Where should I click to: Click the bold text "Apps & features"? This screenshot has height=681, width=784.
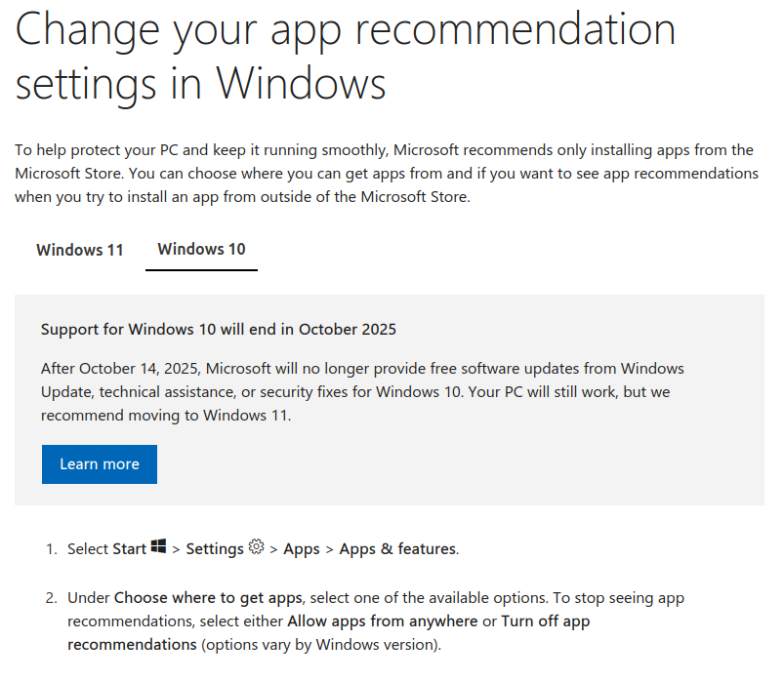pos(397,549)
